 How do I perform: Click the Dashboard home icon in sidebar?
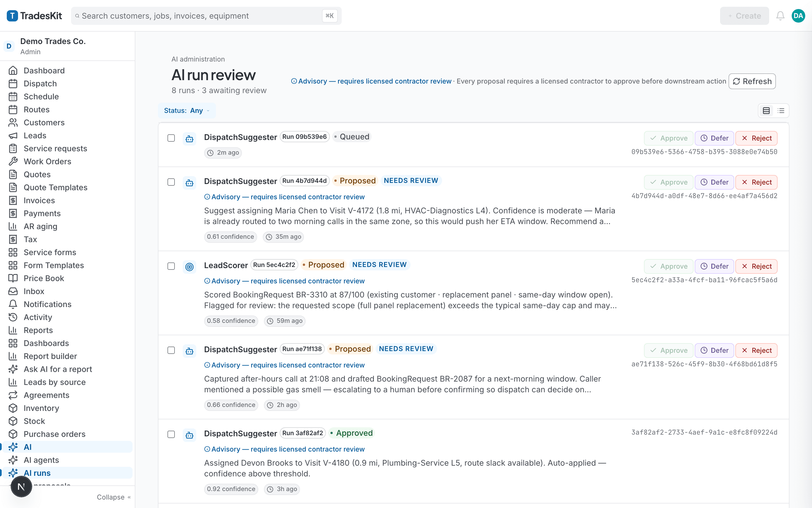[13, 71]
